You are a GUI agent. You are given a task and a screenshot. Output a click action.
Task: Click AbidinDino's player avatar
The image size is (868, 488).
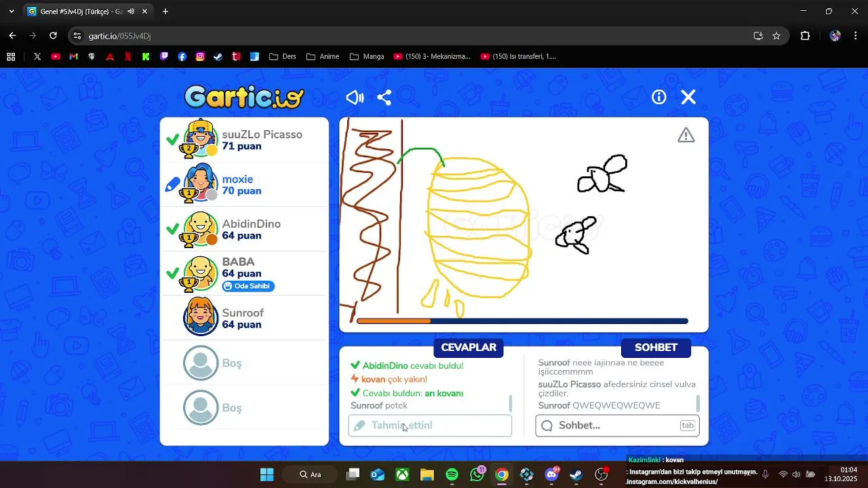tap(201, 228)
